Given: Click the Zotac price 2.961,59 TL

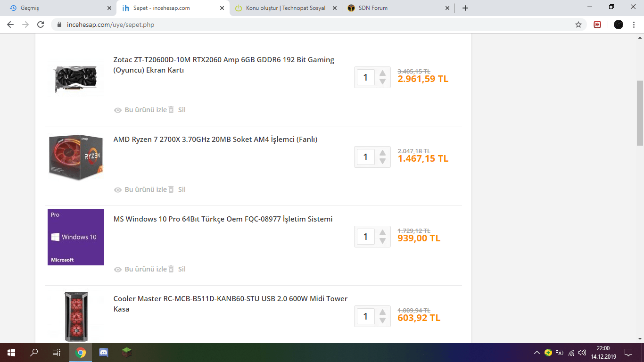Looking at the screenshot, I should tap(423, 79).
